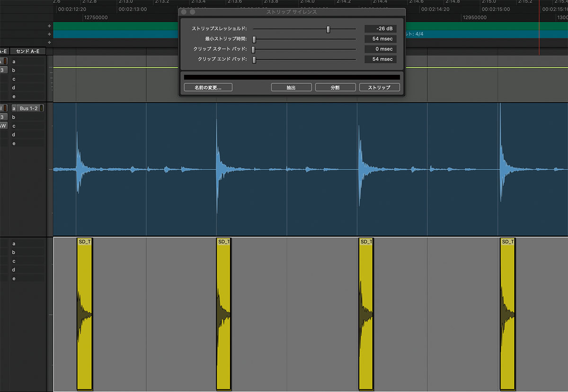Click the 00:02:13:00 timecode ruler mark
This screenshot has height=392, width=568.
point(133,9)
